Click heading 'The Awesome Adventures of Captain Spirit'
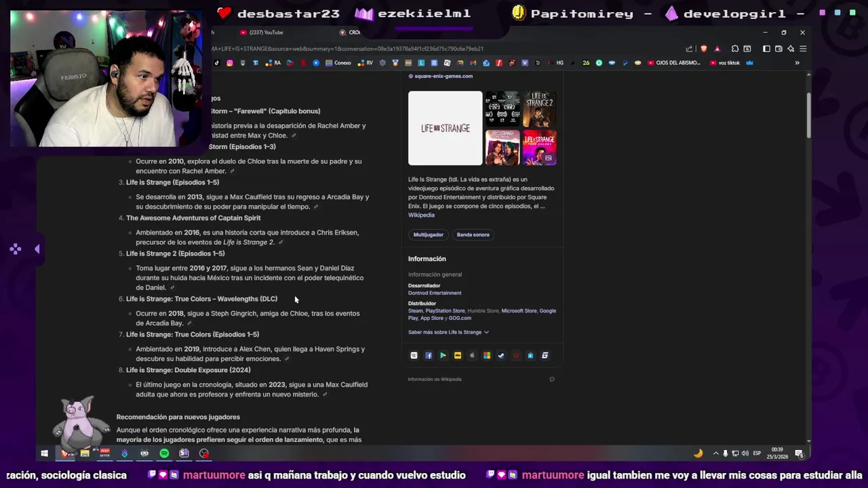The height and width of the screenshot is (488, 868). [x=193, y=218]
